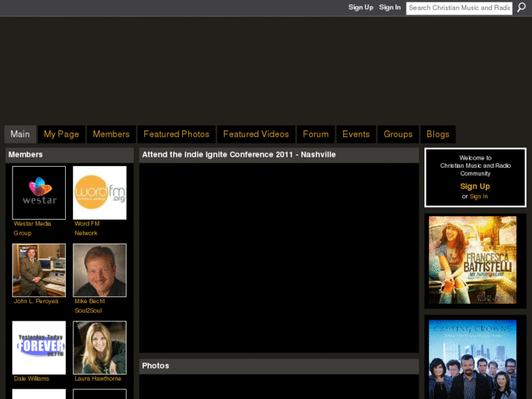The image size is (532, 399).
Task: Focus the Search Christian Music and Radio field
Action: 459,8
